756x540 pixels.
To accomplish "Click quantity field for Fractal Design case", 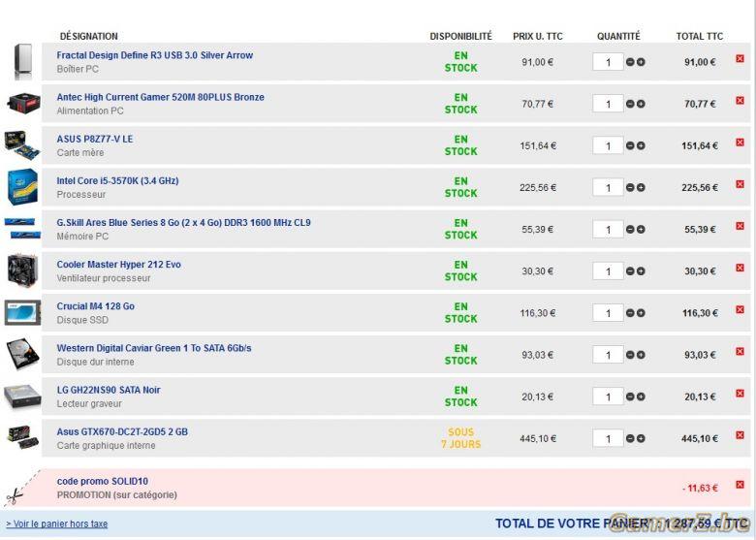I will coord(608,62).
